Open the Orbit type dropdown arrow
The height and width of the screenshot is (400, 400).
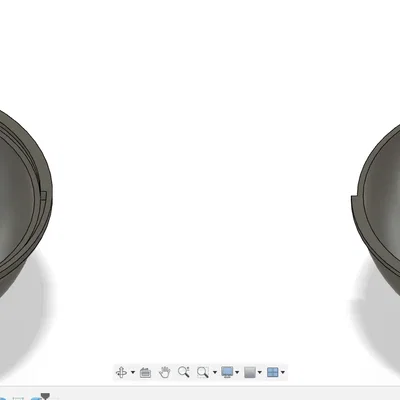(x=133, y=372)
